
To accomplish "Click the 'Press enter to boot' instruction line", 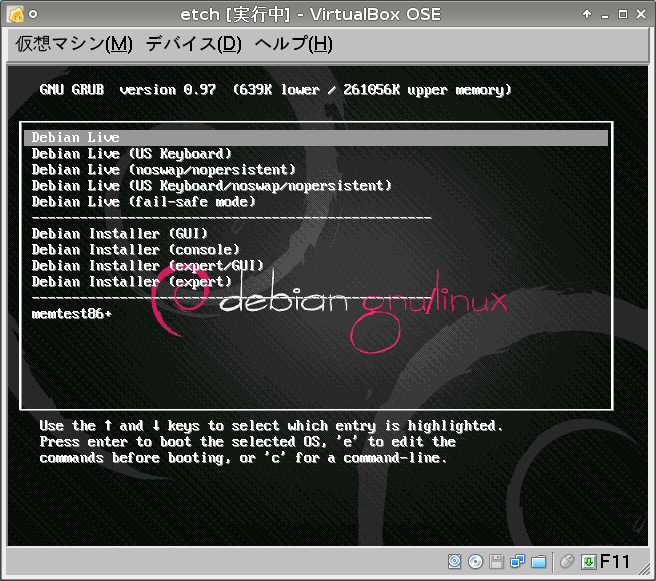I will (x=248, y=442).
